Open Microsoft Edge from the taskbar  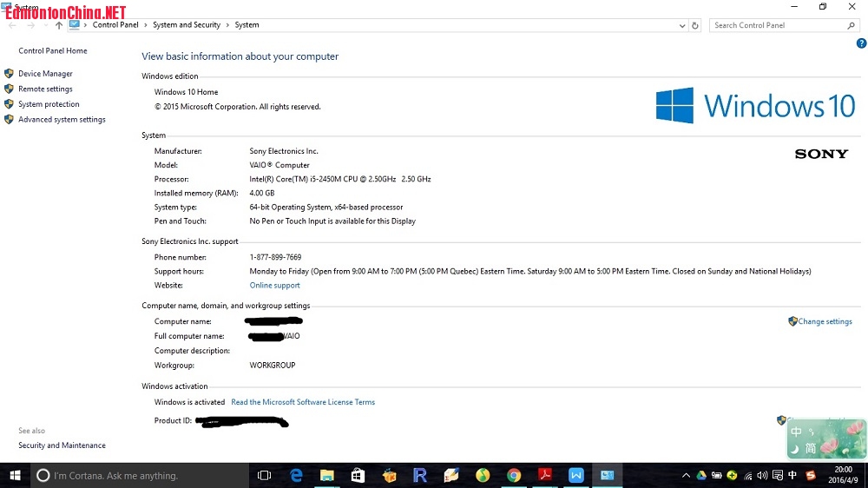296,475
